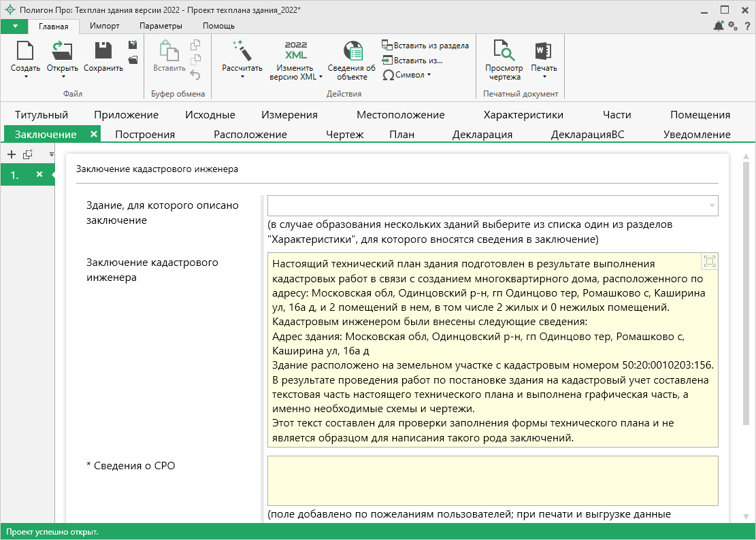Open the green application menu dropdown

pos(14,26)
